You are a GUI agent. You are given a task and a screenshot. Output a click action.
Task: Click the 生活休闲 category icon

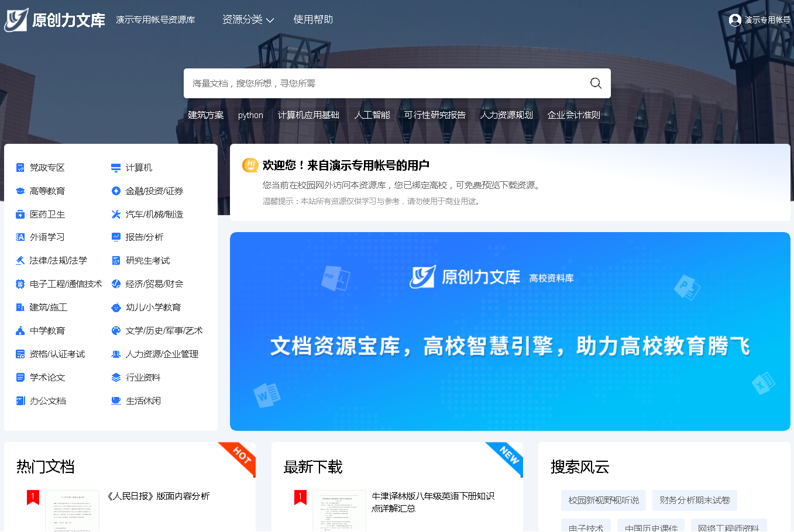tap(116, 401)
